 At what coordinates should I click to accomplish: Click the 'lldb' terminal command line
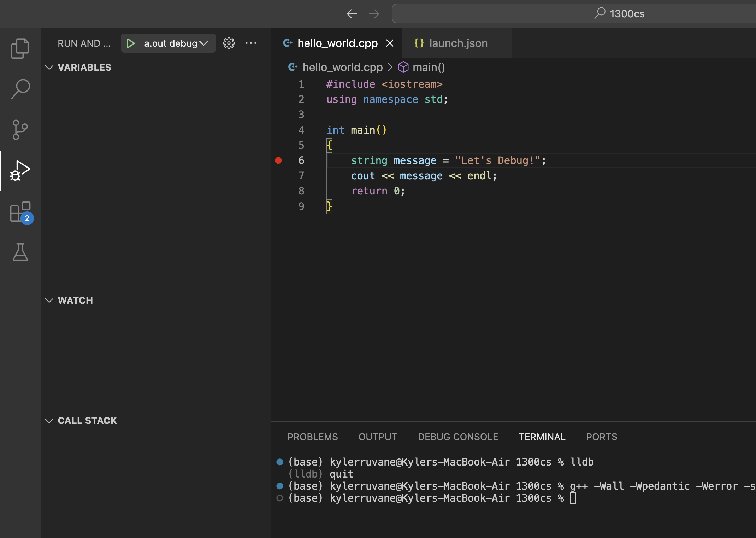click(441, 462)
